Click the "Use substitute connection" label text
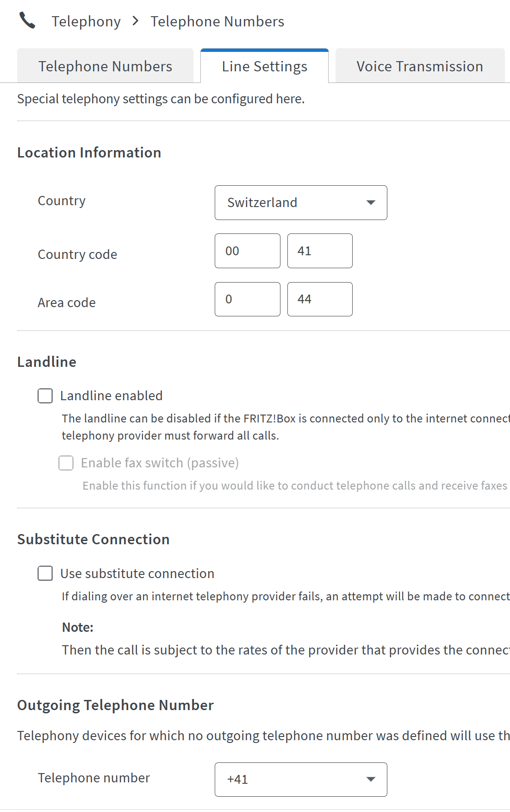510x812 pixels. coord(137,573)
